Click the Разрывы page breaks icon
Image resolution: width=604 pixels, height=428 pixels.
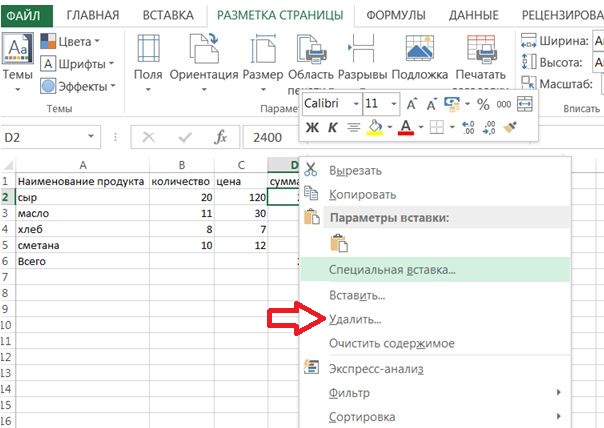361,48
